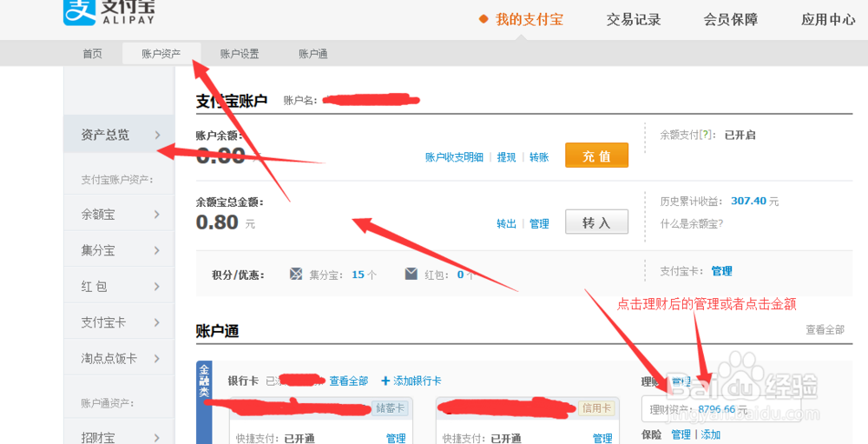Open the 什么是余额宝? link

(692, 224)
